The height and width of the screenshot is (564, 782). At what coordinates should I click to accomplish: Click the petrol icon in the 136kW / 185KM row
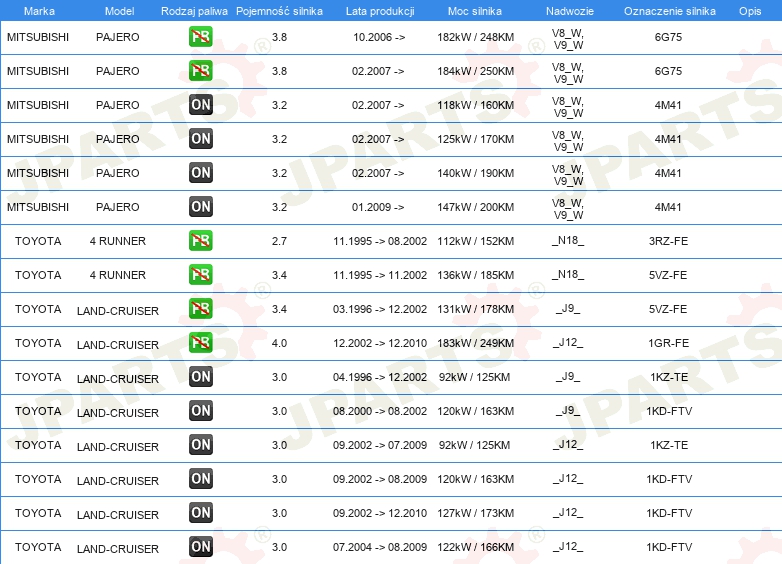pos(200,275)
